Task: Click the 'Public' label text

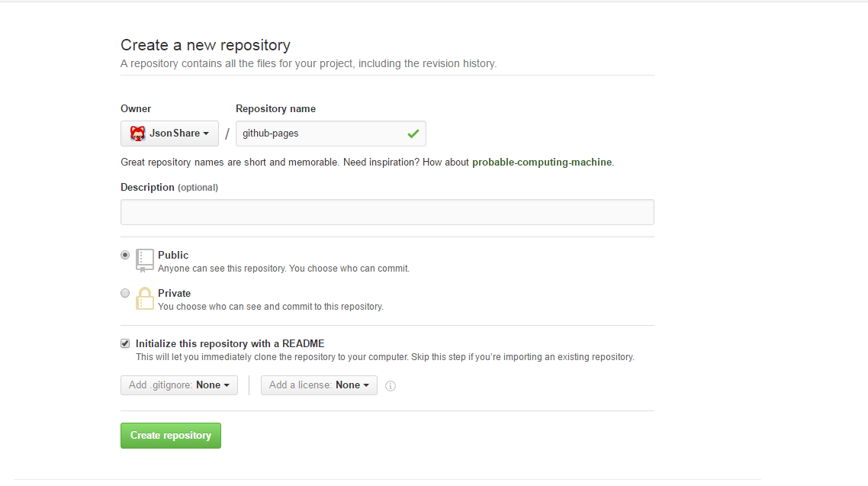Action: (x=173, y=255)
